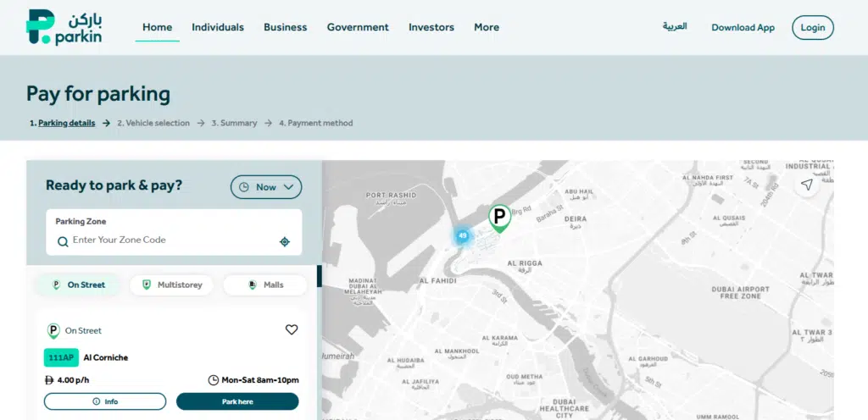Open Info for Al Corniche
Screen dimensions: 868x420
pos(105,401)
